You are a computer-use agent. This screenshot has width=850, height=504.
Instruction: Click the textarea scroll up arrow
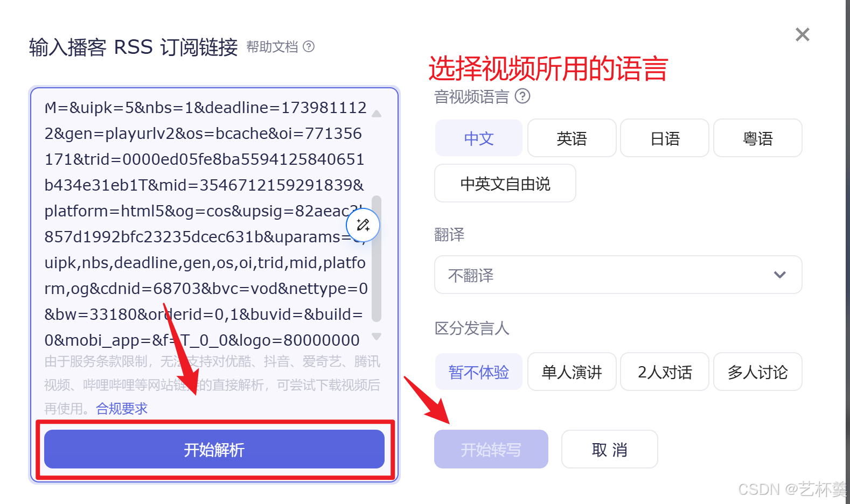[x=377, y=114]
